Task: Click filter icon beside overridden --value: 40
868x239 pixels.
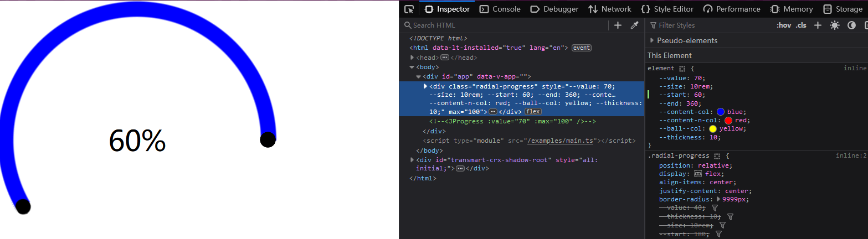Action: click(x=715, y=208)
